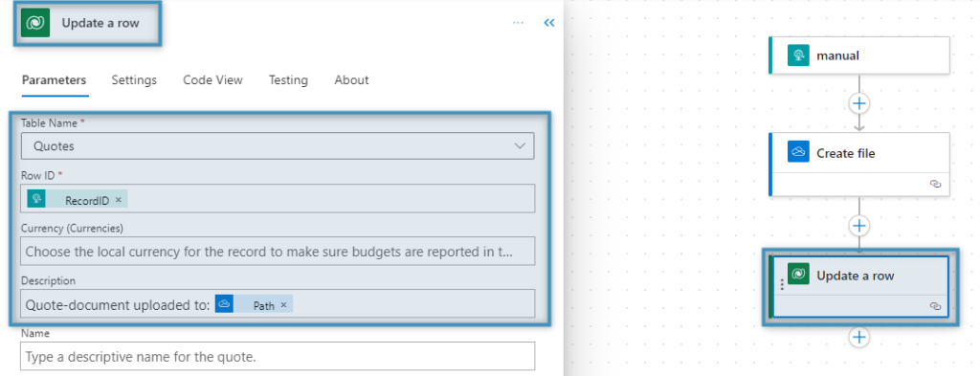Click the drag handle dots on Update a row
Image resolution: width=980 pixels, height=376 pixels.
tap(782, 284)
